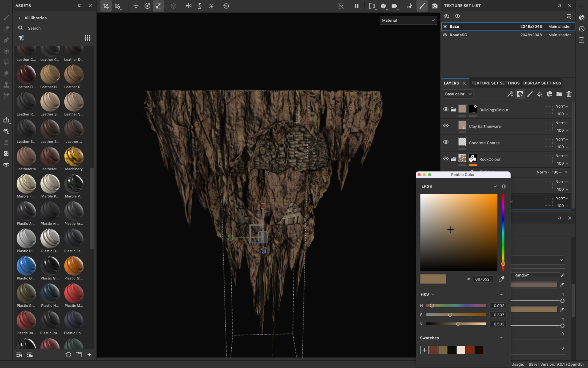Open the Display Settings tab

click(x=542, y=83)
